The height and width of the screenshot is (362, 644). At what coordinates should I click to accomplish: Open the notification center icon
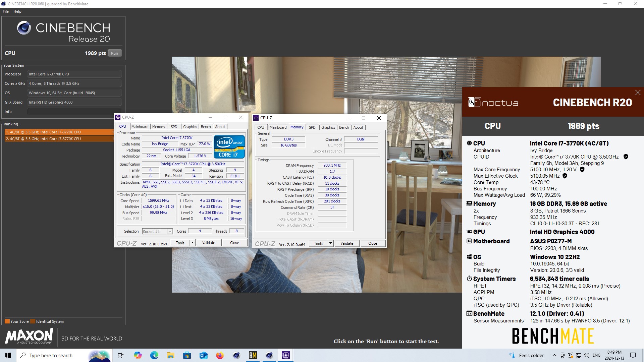pyautogui.click(x=633, y=355)
